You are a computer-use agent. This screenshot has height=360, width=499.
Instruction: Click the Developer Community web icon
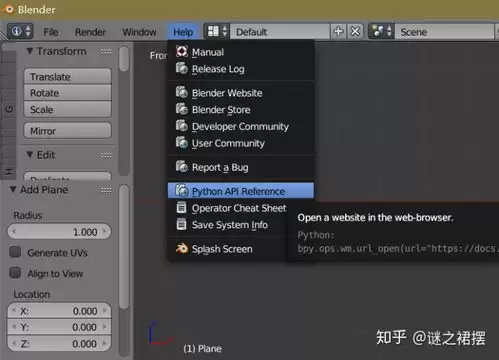coord(182,126)
